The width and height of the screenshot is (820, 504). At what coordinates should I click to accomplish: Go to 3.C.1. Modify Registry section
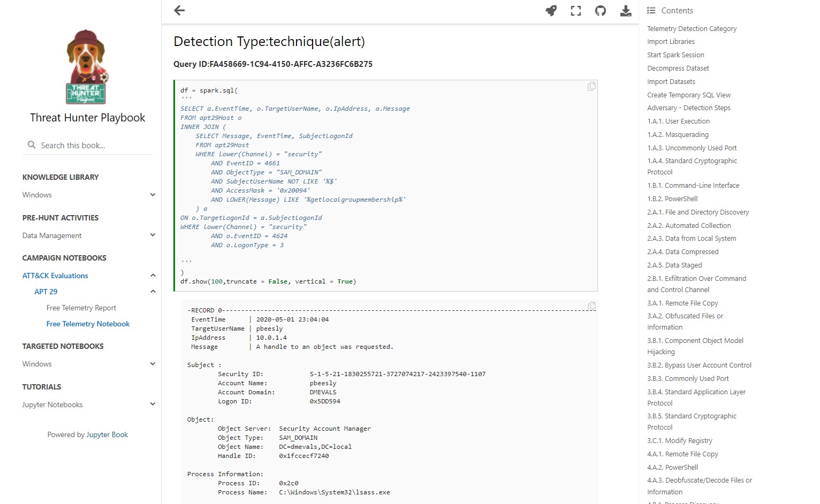pos(679,440)
